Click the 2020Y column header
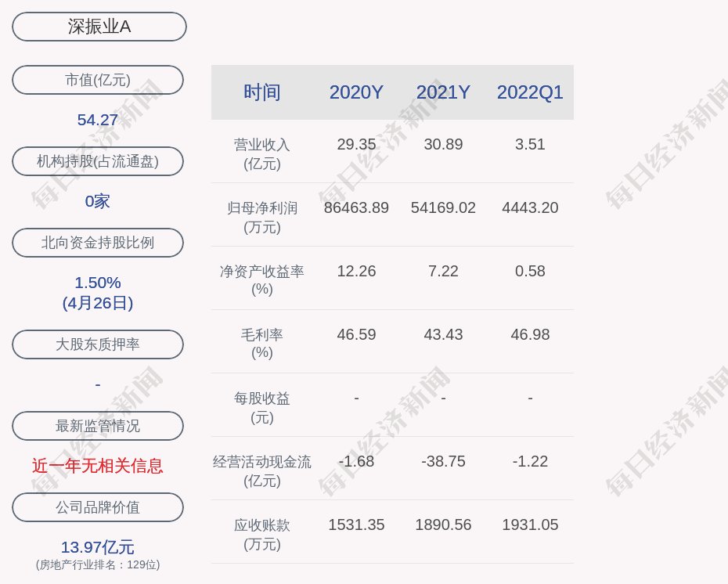 [x=356, y=92]
